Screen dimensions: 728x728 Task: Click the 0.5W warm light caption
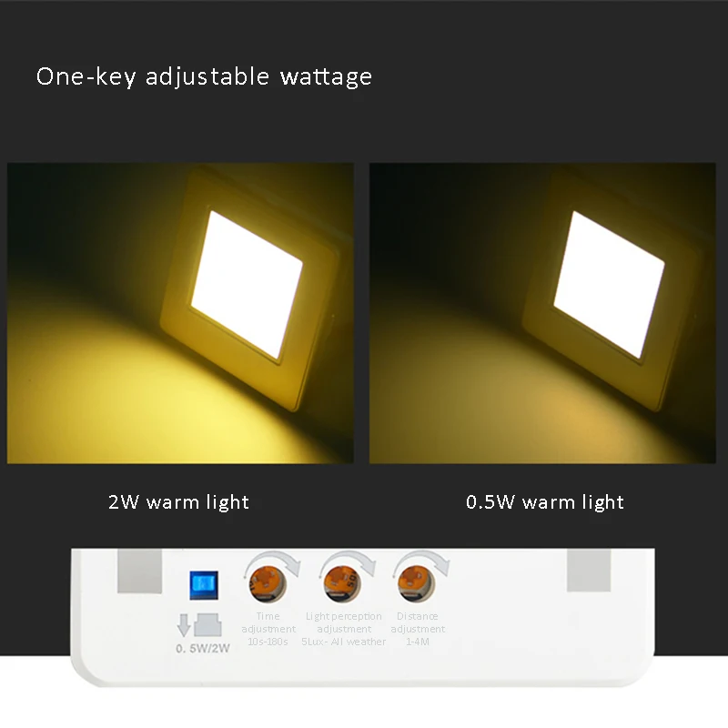[x=544, y=502]
